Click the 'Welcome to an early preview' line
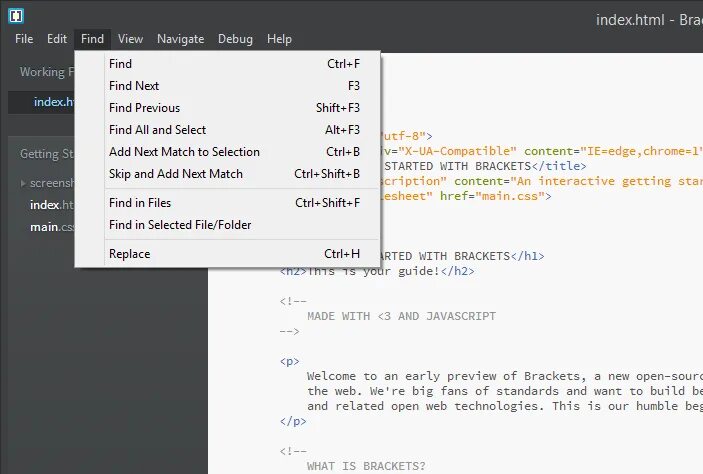 [505, 376]
